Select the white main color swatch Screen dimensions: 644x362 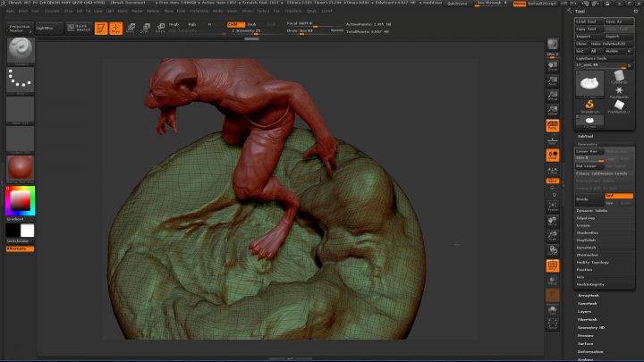(28, 231)
